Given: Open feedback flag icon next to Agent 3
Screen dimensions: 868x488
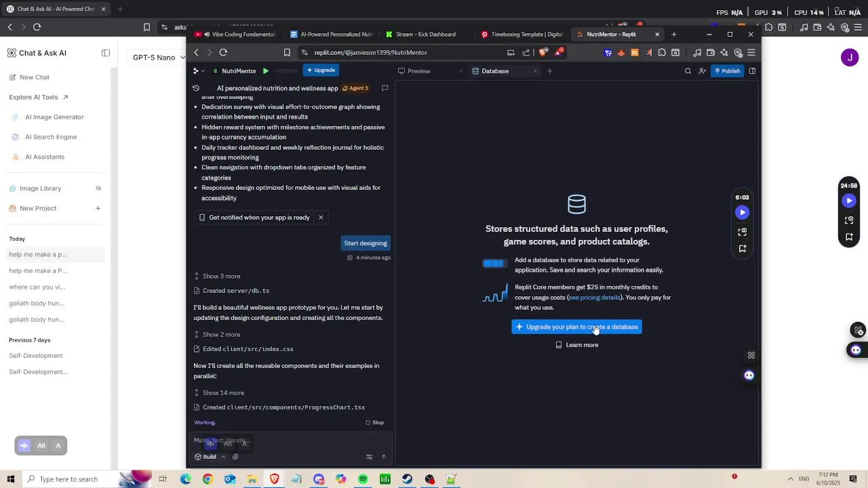Looking at the screenshot, I should [x=384, y=88].
